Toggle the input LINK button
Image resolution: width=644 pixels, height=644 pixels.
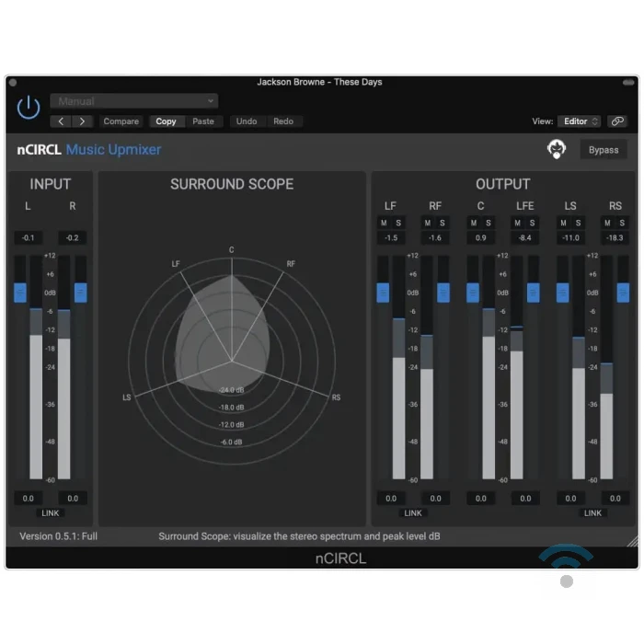(x=50, y=513)
